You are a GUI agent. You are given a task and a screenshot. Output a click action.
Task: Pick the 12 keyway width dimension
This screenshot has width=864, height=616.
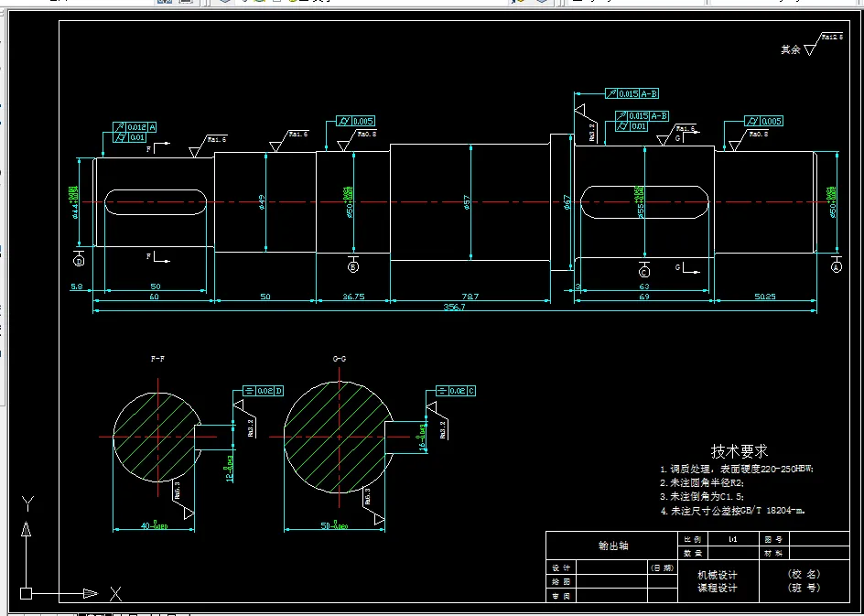pyautogui.click(x=229, y=469)
